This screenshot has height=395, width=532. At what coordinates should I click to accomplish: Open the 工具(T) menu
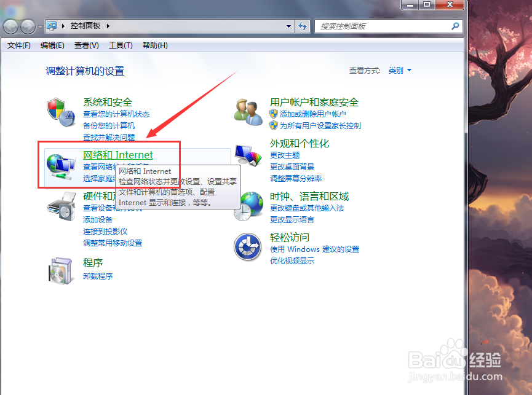(121, 45)
